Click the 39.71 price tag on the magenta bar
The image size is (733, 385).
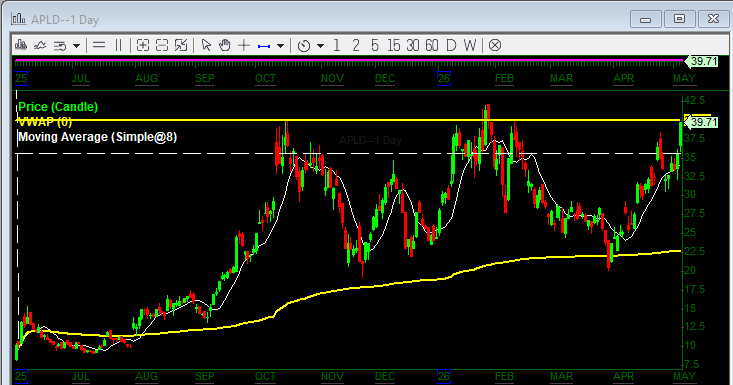pyautogui.click(x=701, y=62)
